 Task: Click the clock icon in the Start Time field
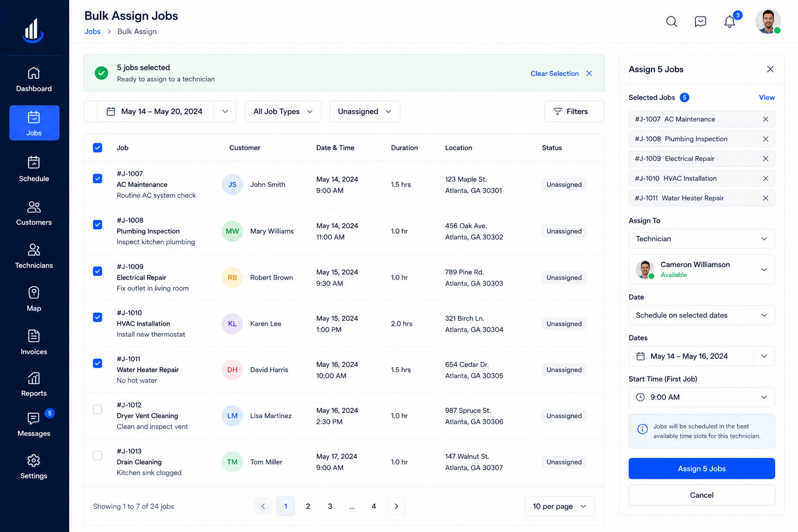tap(641, 397)
